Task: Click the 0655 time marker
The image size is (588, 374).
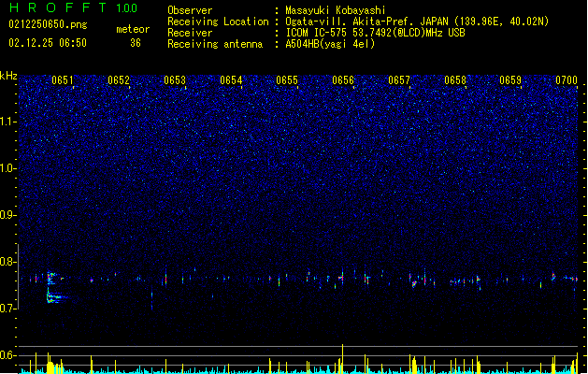Action: tap(287, 80)
